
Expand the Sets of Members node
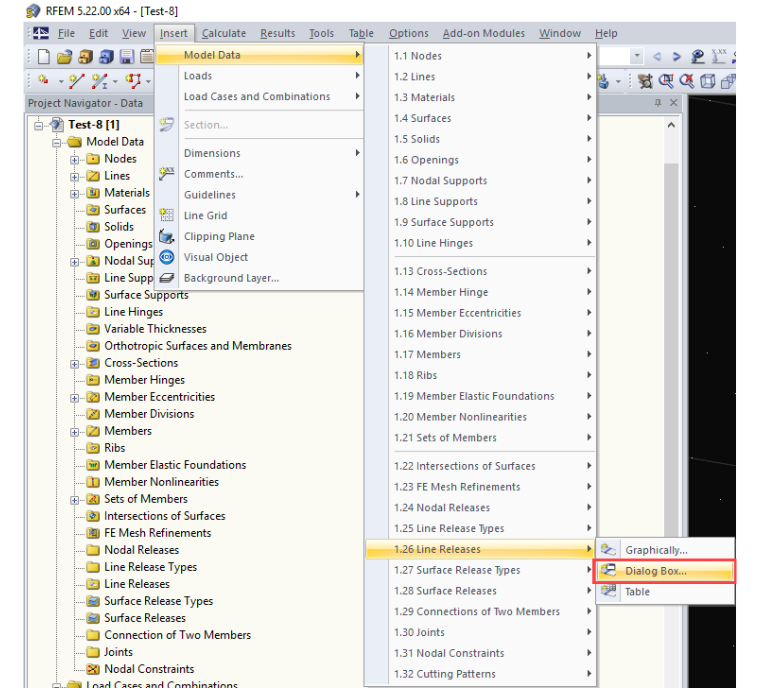[74, 500]
